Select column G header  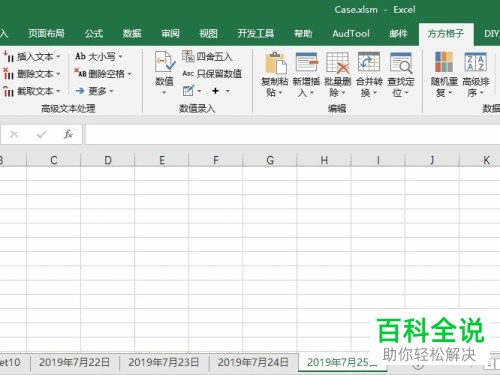tap(270, 160)
